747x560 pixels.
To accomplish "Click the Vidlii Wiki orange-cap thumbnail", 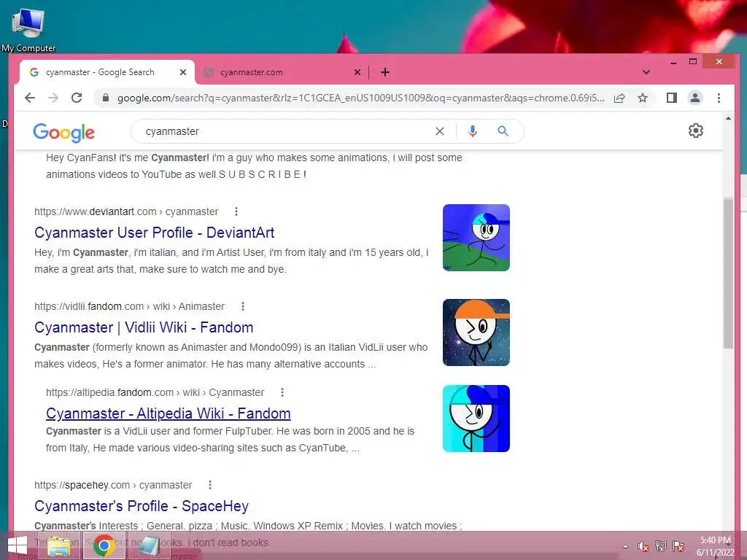I will 476,332.
